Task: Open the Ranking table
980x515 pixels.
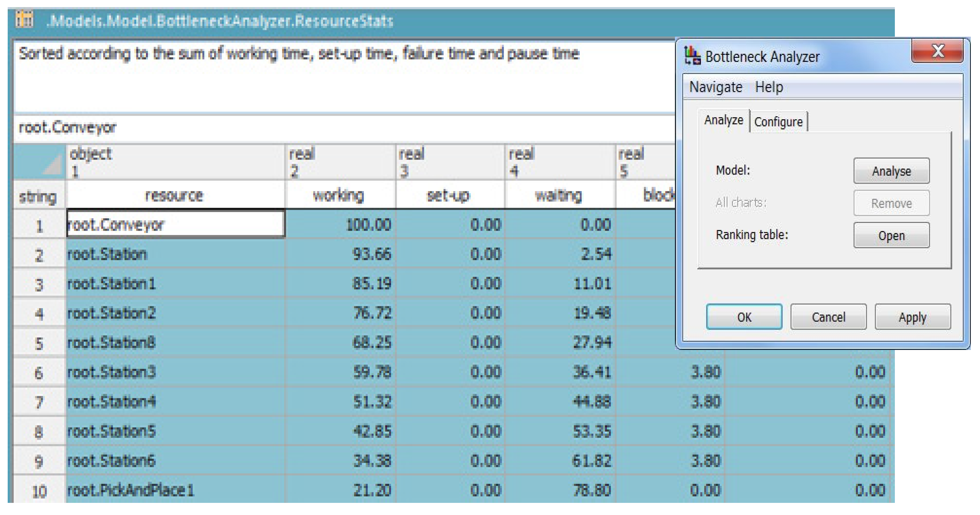Action: [x=891, y=236]
